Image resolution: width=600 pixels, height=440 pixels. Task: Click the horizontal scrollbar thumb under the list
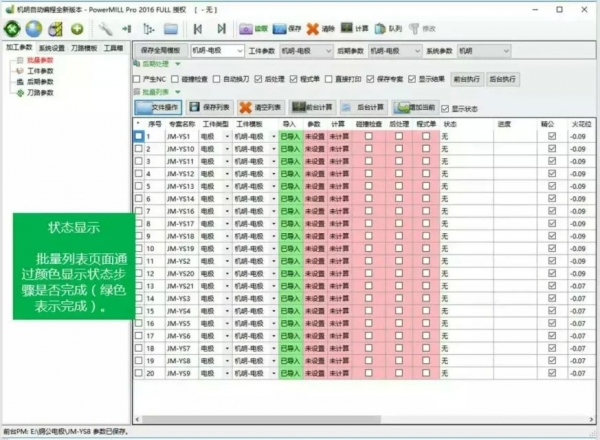pyautogui.click(x=261, y=419)
